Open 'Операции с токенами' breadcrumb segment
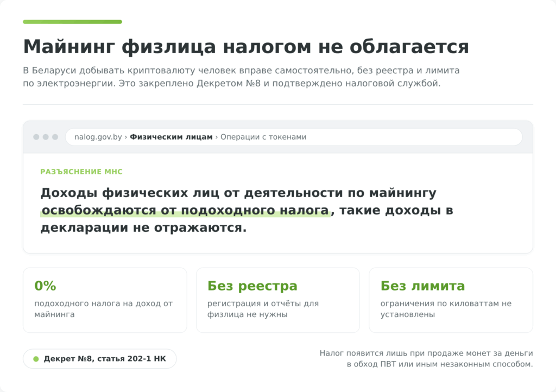Screen dimensions: 556x392 263,137
